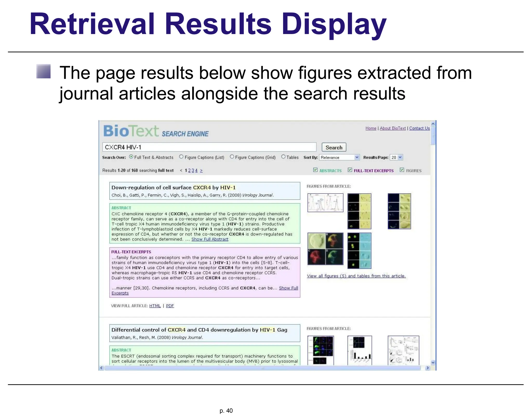The height and width of the screenshot is (420, 532).
Task: Click the vertical scrollbar up arrow
Action: [x=433, y=124]
